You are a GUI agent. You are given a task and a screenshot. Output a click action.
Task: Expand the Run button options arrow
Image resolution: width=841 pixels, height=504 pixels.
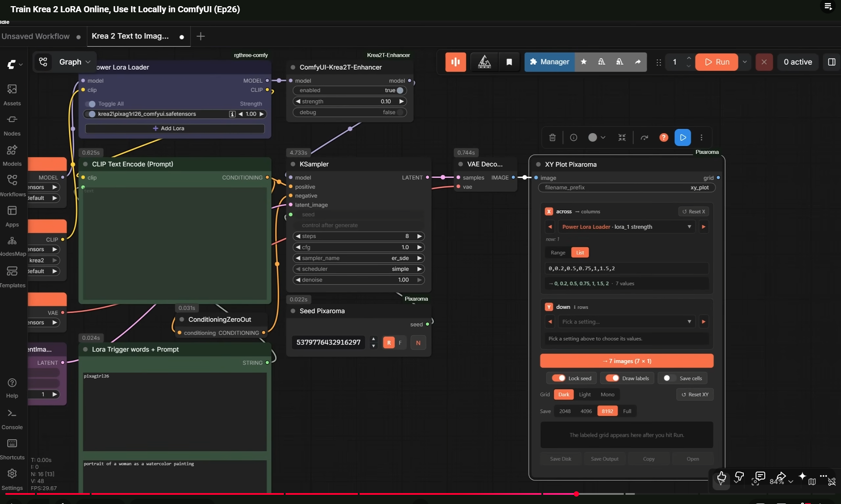coord(745,62)
